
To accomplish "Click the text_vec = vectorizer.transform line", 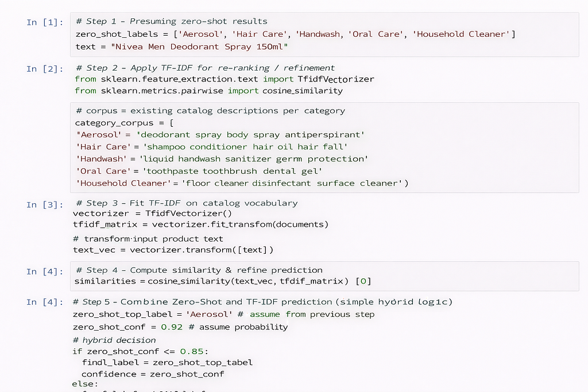I will [173, 250].
